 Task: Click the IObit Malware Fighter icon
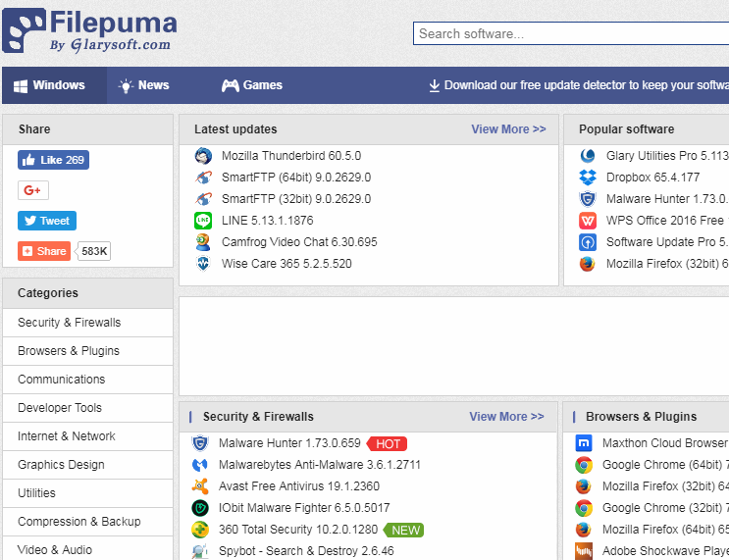[x=200, y=508]
